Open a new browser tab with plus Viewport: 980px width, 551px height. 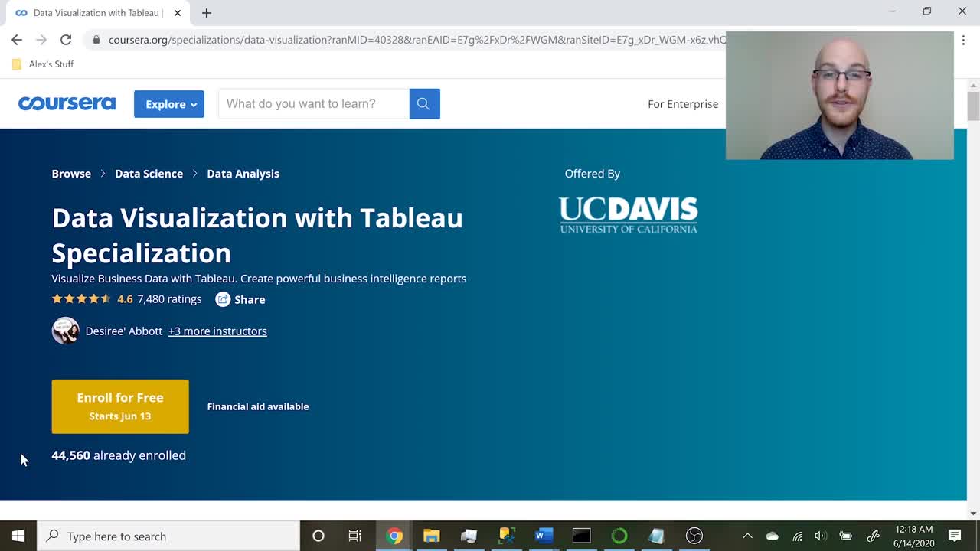tap(207, 13)
